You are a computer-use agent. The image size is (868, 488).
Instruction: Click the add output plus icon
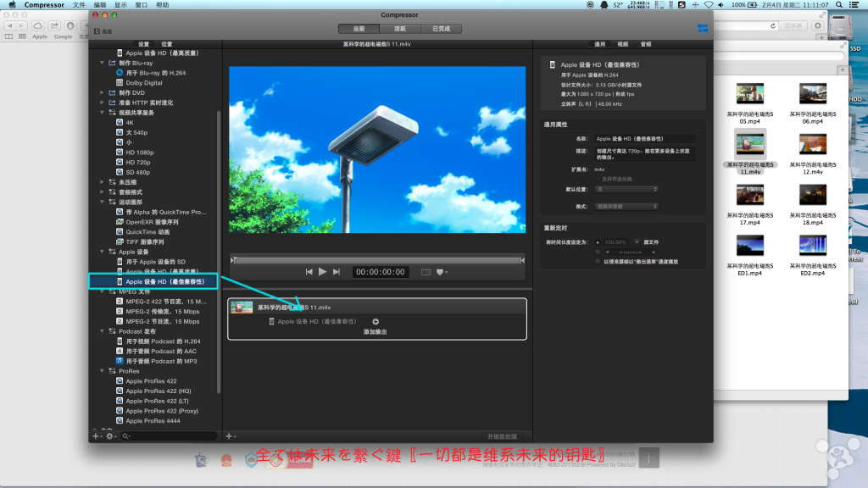click(x=376, y=322)
